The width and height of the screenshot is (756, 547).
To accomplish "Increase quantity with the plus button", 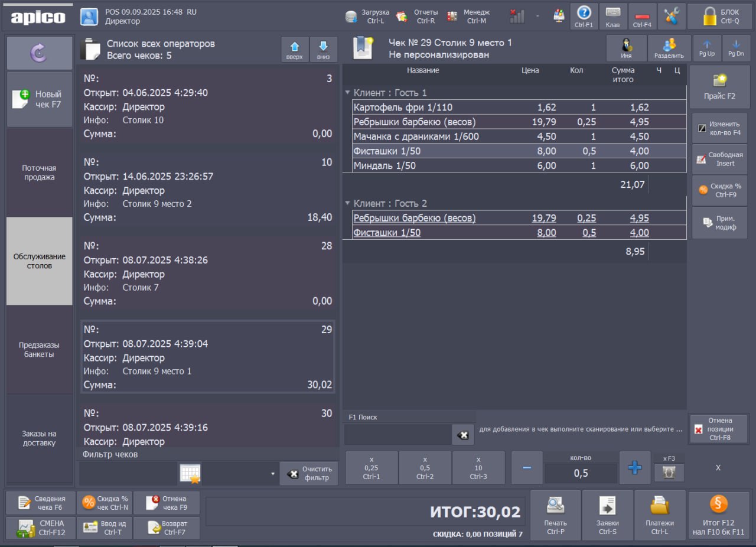I will 634,468.
